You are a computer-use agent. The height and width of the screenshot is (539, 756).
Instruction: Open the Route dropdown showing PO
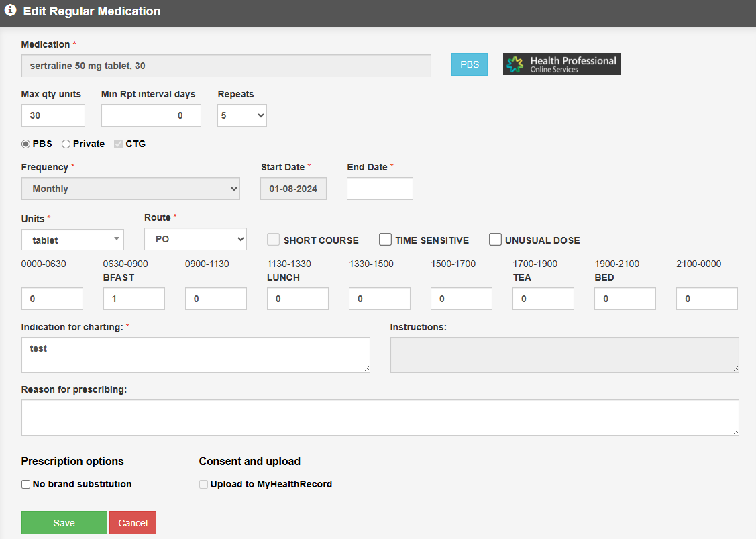pyautogui.click(x=195, y=239)
